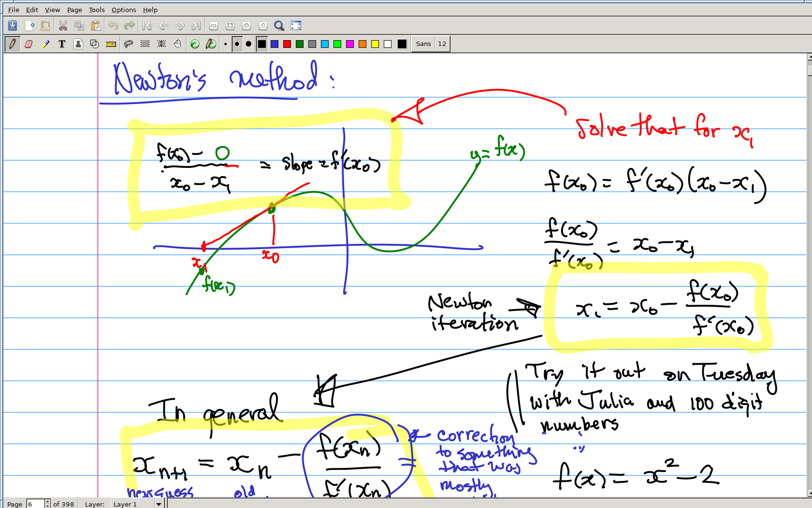Select the Eraser tool
812x508 pixels.
tap(29, 44)
